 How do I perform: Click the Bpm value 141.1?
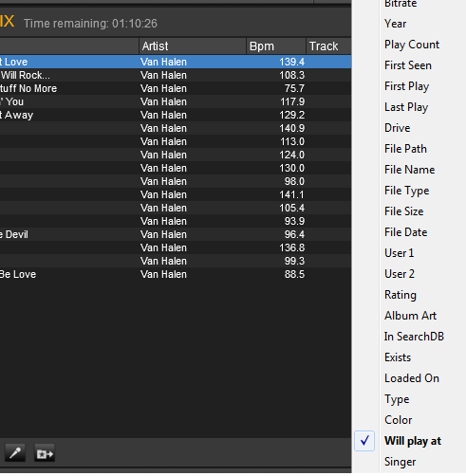pos(291,194)
